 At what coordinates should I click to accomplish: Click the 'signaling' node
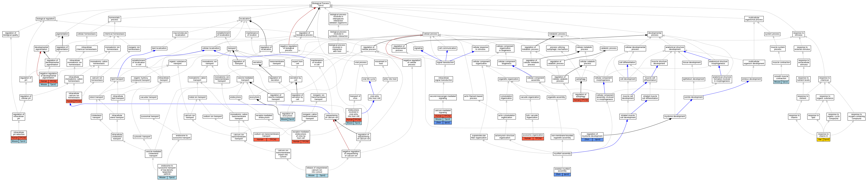point(418,48)
